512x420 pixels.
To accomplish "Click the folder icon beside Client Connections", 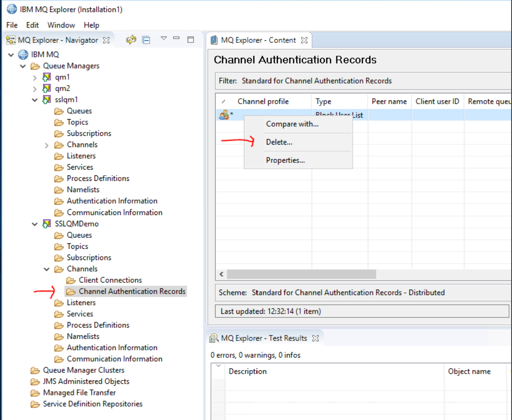I will pos(71,280).
